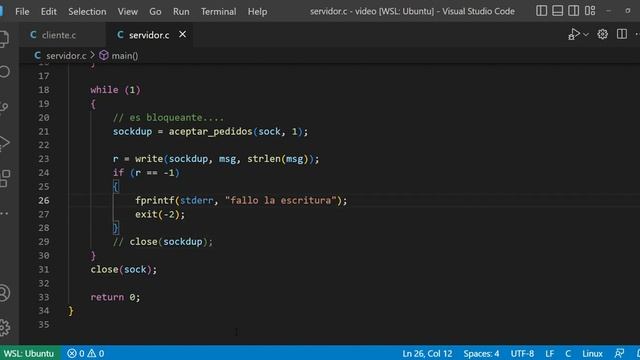The width and height of the screenshot is (640, 360).
Task: Open the Terminal menu
Action: coord(218,11)
